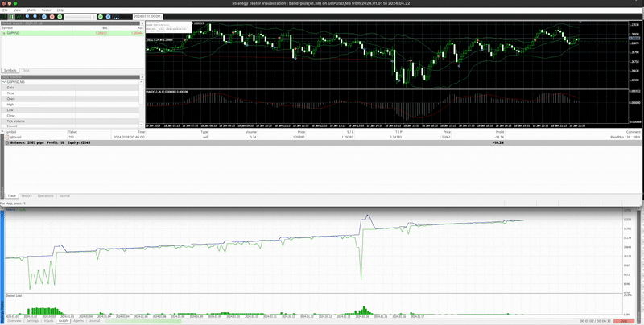Switch to the Ticks tab
Image resolution: width=644 pixels, height=325 pixels.
pos(26,71)
